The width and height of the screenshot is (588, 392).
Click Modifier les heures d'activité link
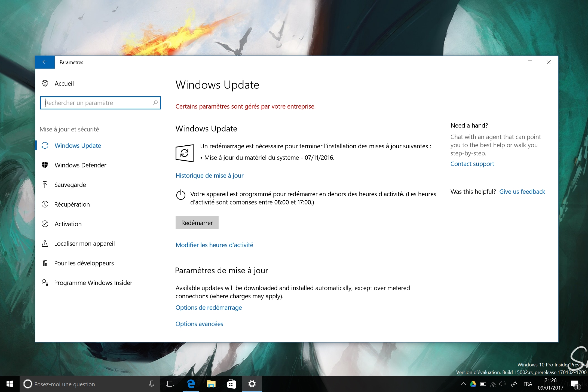[214, 245]
